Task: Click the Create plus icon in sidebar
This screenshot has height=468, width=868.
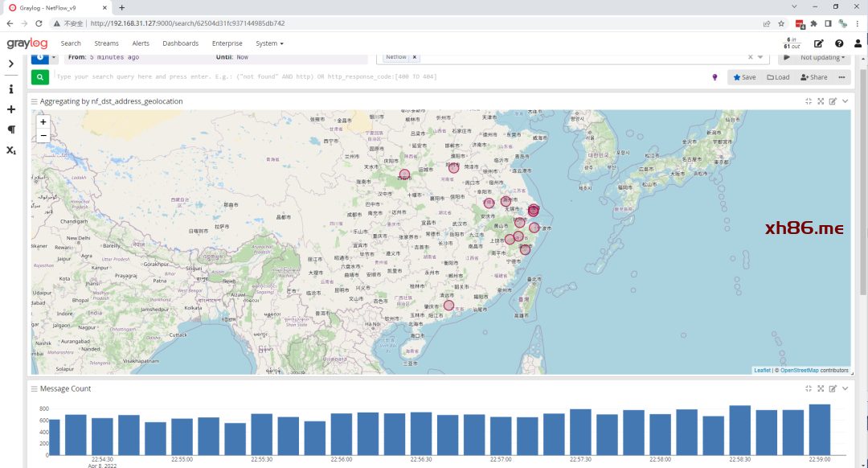Action: pyautogui.click(x=11, y=109)
